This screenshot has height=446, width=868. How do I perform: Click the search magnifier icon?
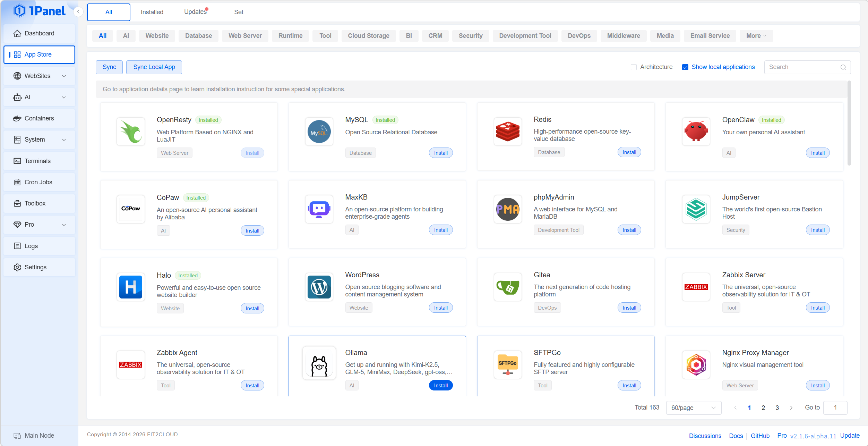click(x=843, y=67)
